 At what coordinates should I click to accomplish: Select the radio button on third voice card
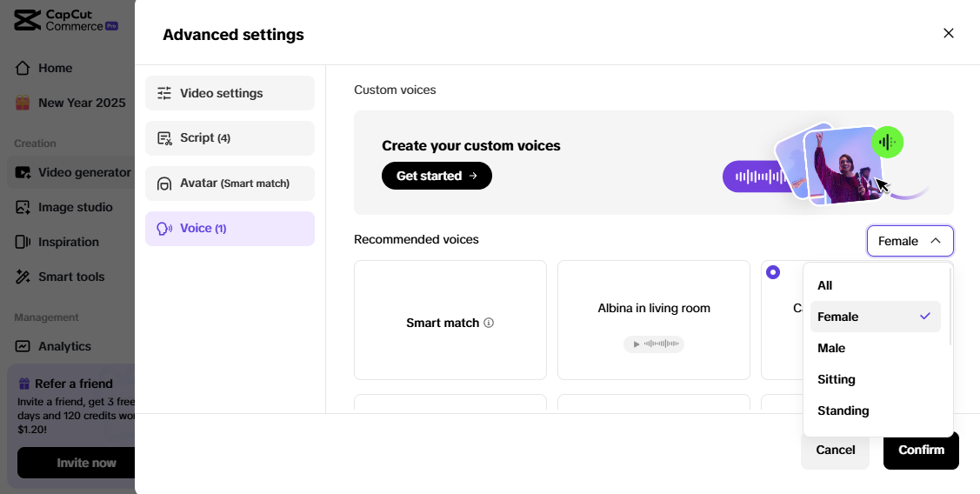point(773,272)
